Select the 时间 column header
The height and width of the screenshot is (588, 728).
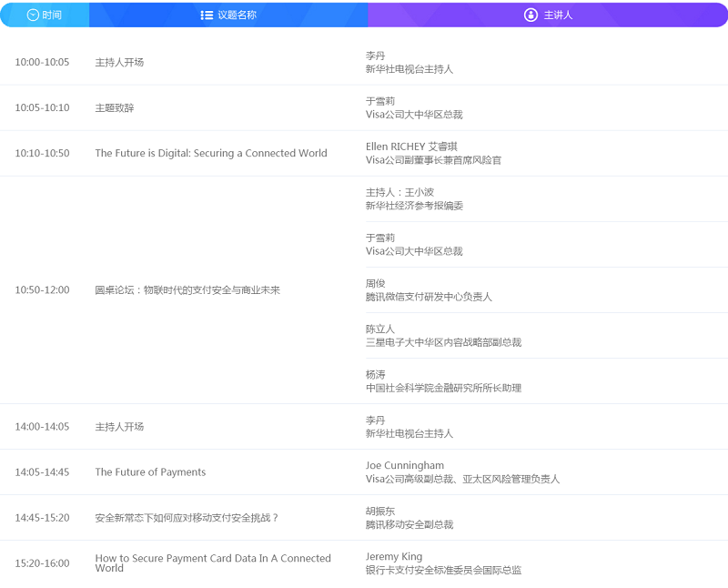coord(52,15)
